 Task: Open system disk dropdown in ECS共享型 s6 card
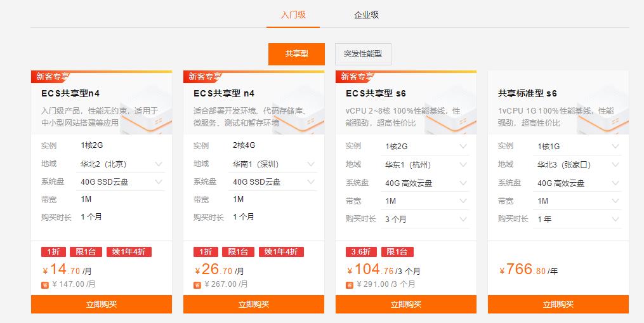(425, 183)
